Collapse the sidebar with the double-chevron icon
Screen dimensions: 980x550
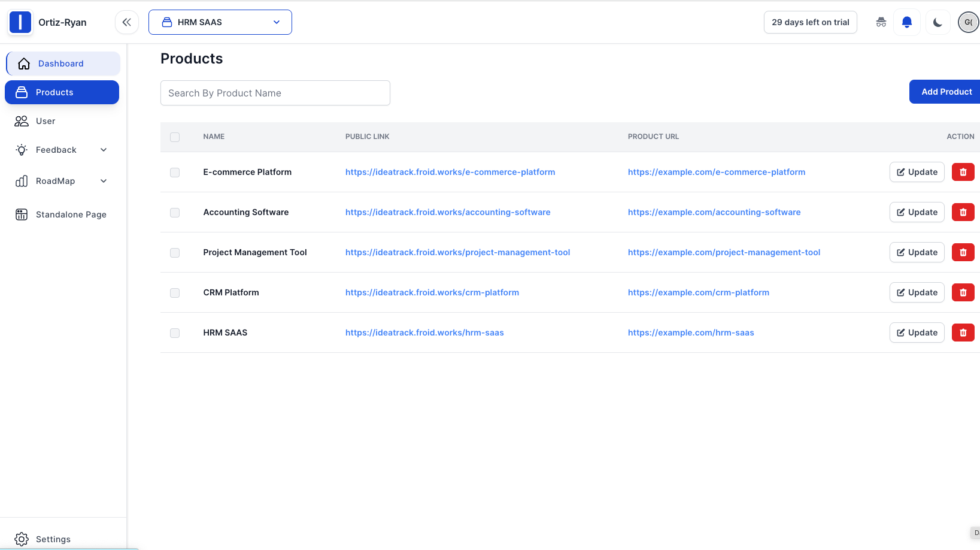(126, 22)
